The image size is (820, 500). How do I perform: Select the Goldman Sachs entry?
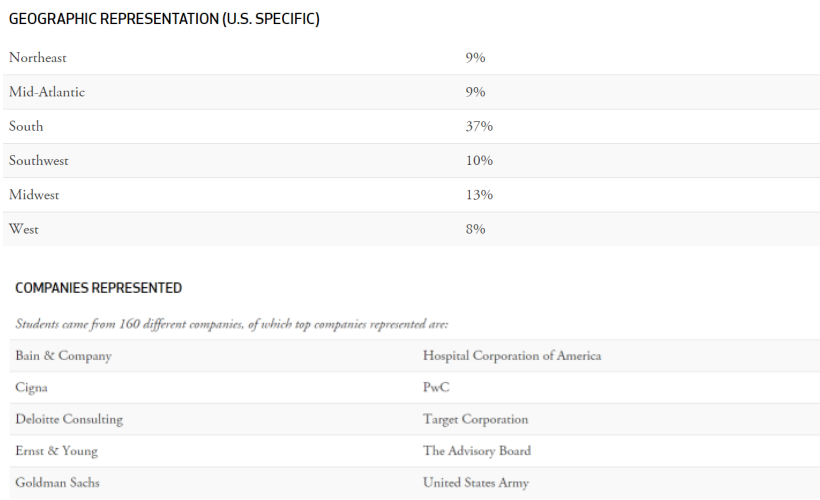[58, 483]
